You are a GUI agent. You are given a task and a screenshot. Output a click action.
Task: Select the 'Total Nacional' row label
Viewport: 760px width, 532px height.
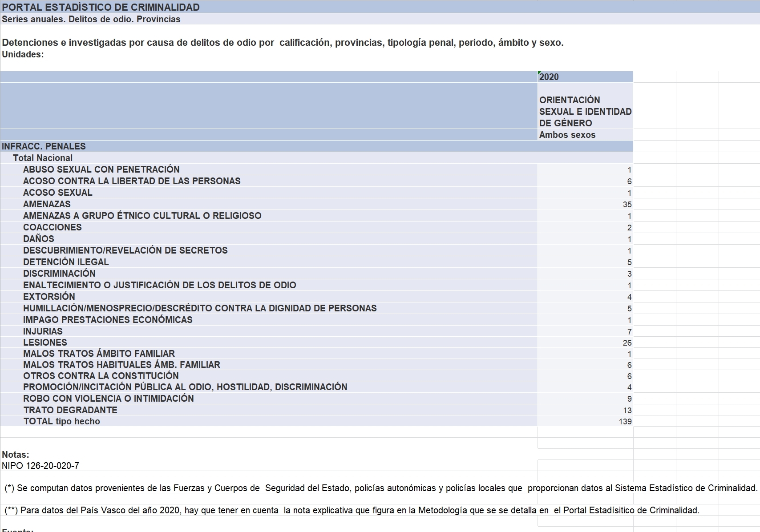pos(43,158)
